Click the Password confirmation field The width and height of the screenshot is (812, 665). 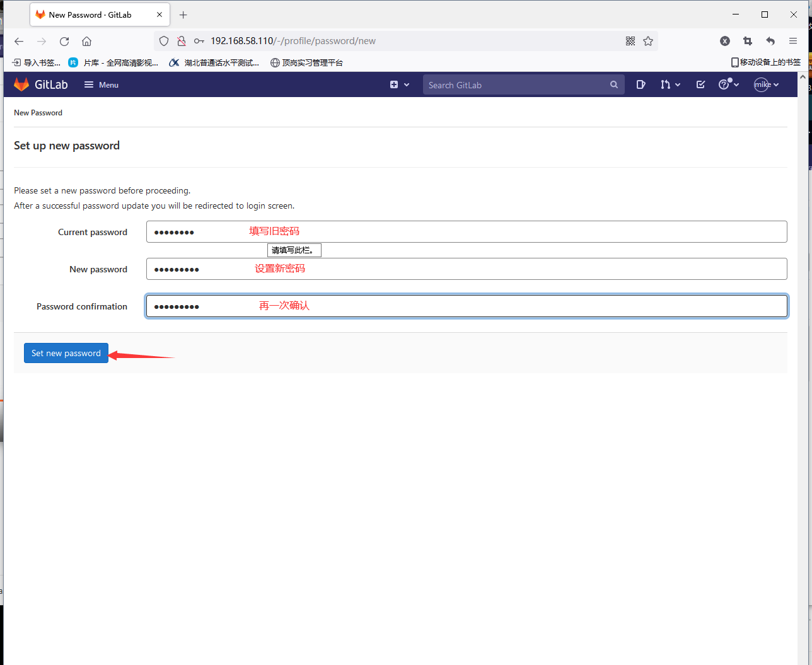click(467, 306)
